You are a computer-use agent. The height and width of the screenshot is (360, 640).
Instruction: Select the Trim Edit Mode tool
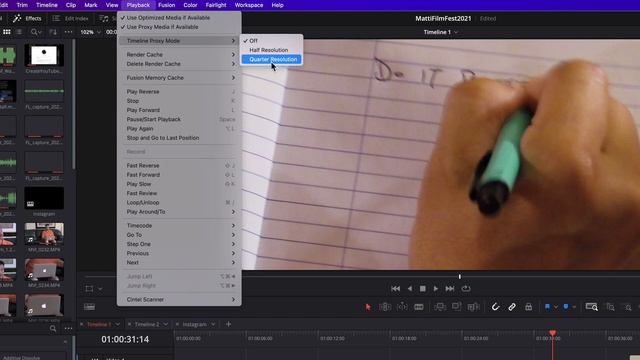pyautogui.click(x=385, y=307)
